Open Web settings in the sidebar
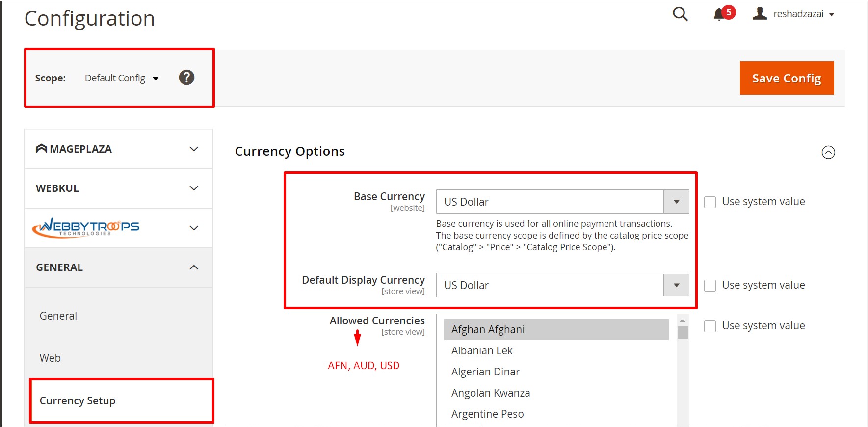The width and height of the screenshot is (868, 427). point(50,357)
